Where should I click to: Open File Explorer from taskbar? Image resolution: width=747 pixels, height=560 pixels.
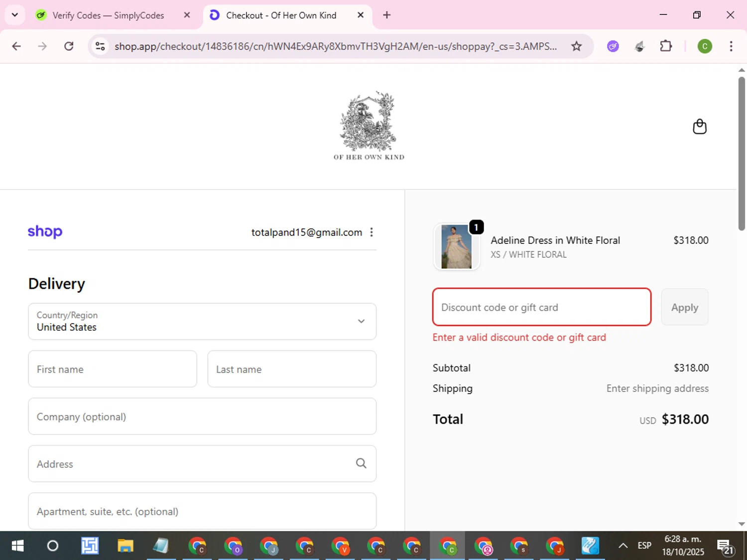coord(125,546)
